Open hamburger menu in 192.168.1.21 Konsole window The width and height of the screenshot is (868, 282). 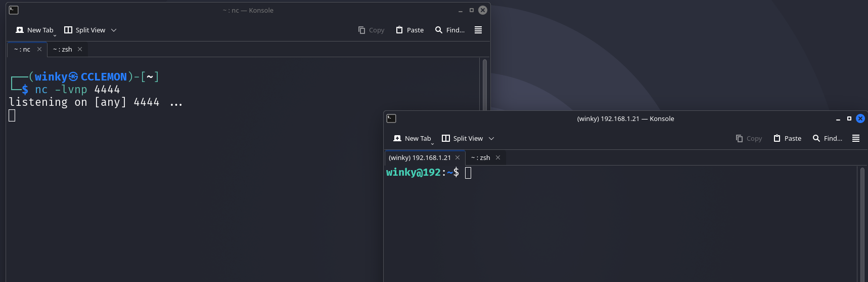(856, 139)
